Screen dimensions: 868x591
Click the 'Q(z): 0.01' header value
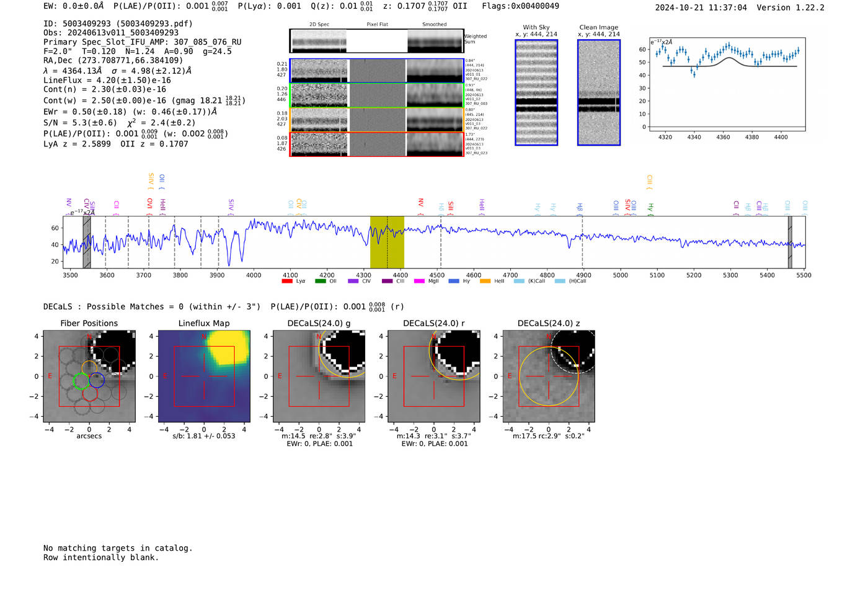click(334, 6)
